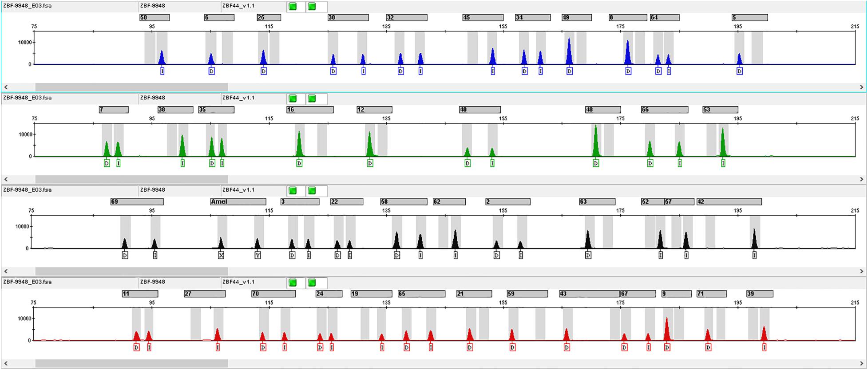The height and width of the screenshot is (370, 868).
Task: Click the right scroll arrow below the black panel
Action: click(862, 271)
